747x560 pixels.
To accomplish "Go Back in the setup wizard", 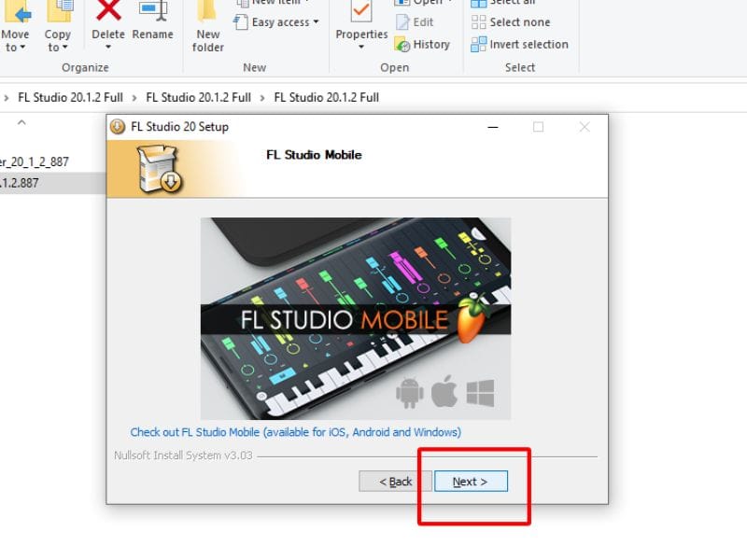I will (x=395, y=482).
